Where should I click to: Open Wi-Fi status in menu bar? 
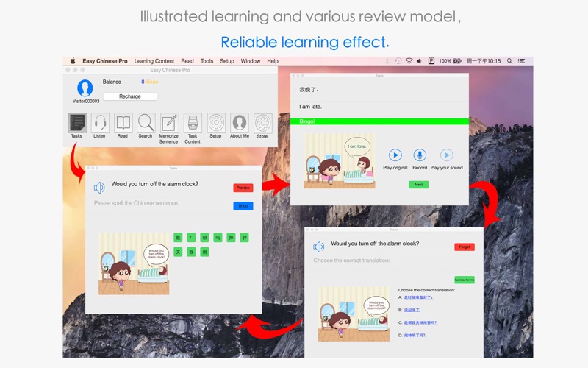pos(409,61)
